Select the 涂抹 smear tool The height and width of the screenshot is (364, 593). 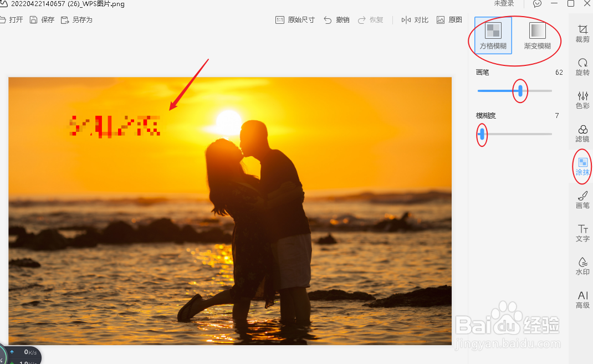pyautogui.click(x=582, y=167)
